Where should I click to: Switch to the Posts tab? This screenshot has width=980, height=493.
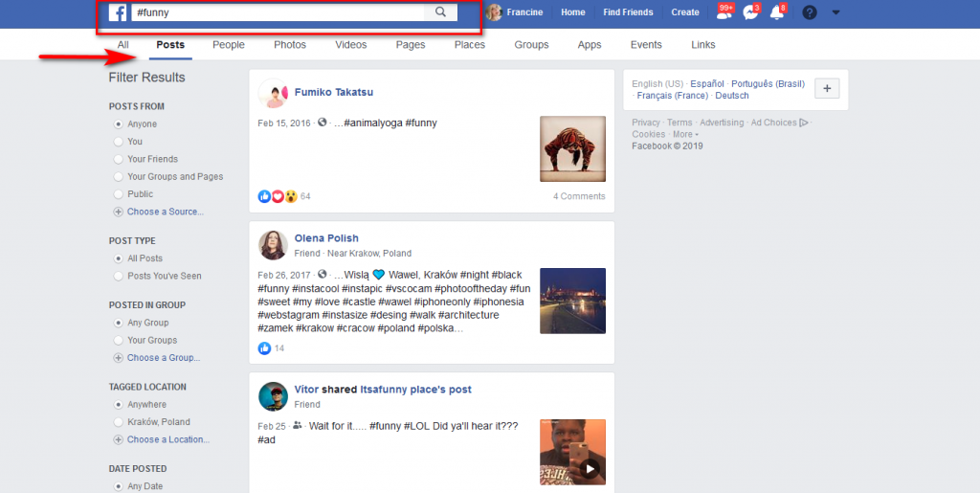coord(170,45)
